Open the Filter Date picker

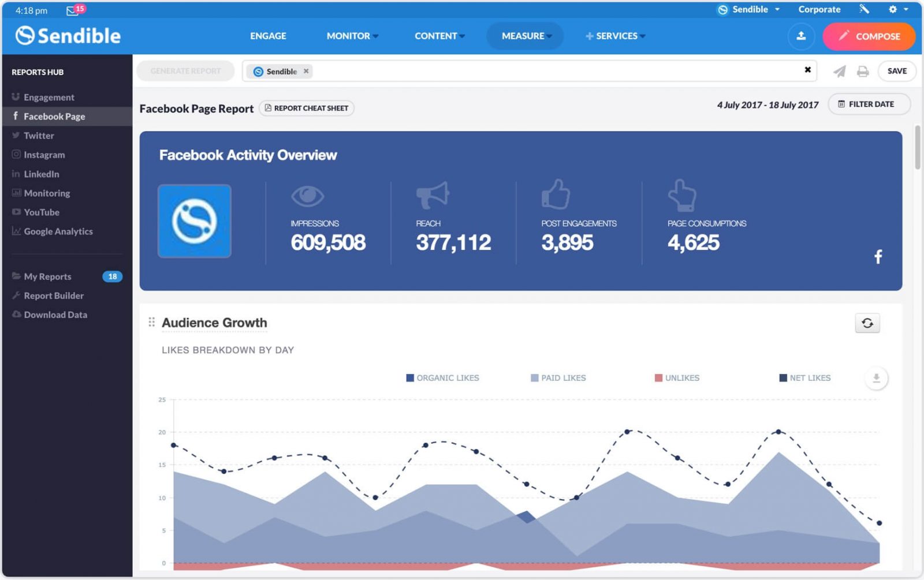click(869, 104)
